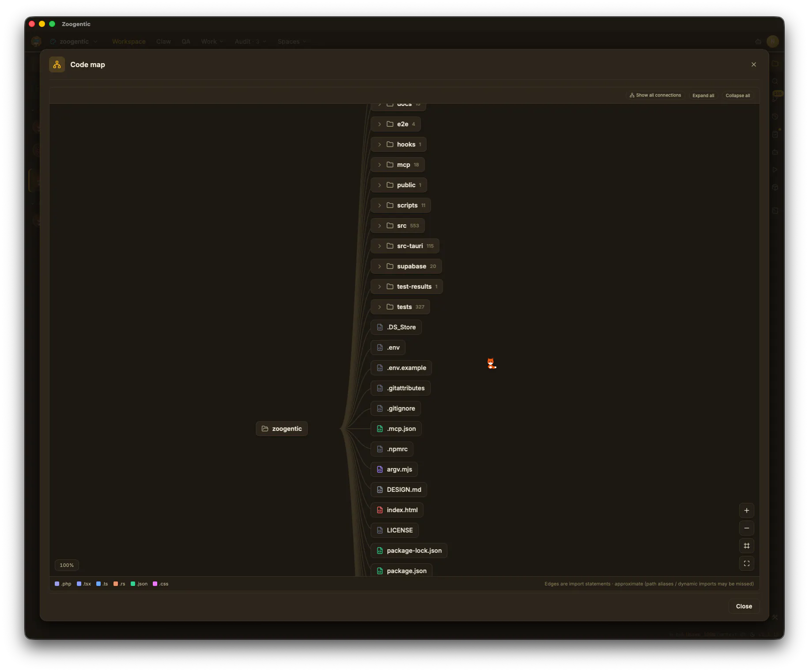Open the QA tab in background window
The height and width of the screenshot is (672, 809).
click(186, 42)
